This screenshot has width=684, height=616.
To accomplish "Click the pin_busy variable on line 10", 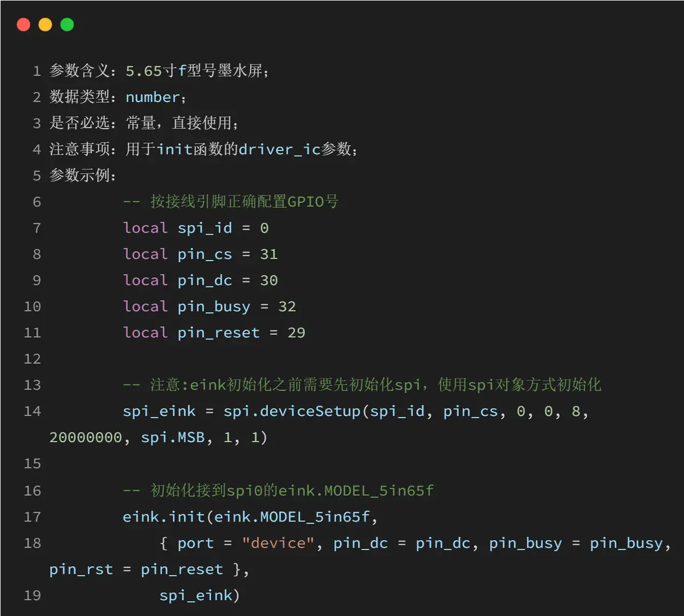I will pos(214,307).
